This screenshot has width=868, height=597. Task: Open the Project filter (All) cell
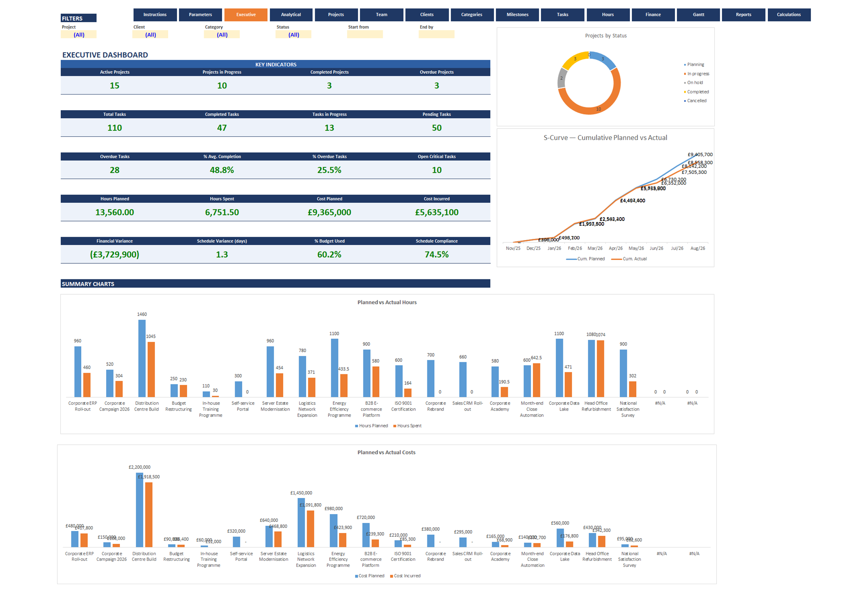(79, 35)
